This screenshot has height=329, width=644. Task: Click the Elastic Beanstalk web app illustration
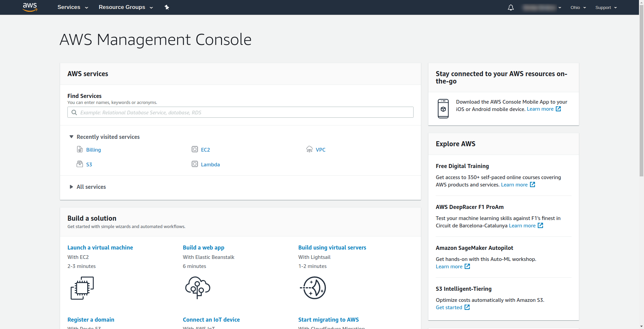[x=198, y=288]
